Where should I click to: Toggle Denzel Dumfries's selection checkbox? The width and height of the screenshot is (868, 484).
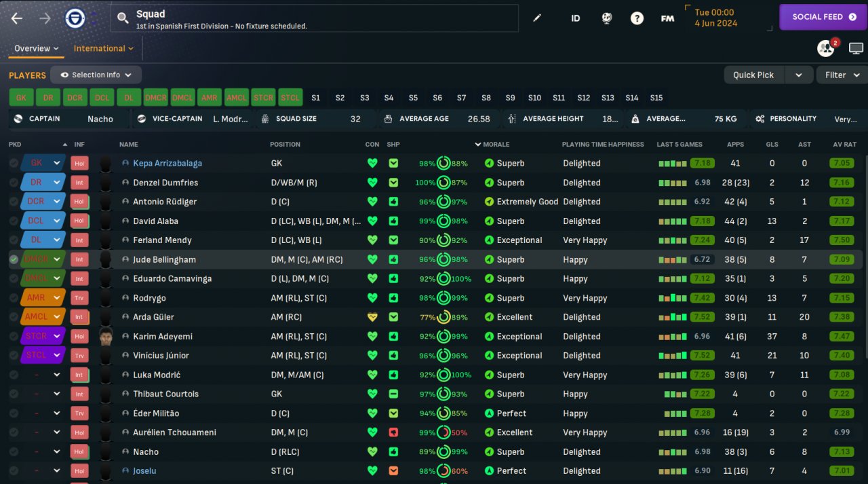[x=14, y=183]
